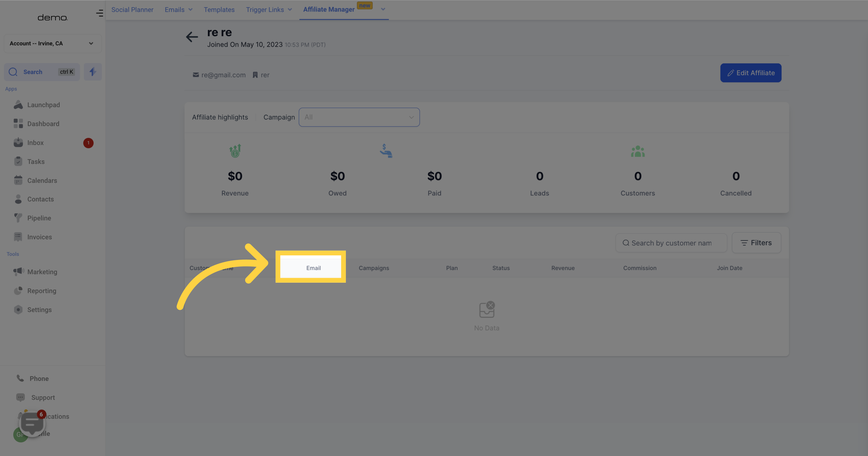Click the Search by customer name field
The width and height of the screenshot is (868, 456).
click(671, 243)
